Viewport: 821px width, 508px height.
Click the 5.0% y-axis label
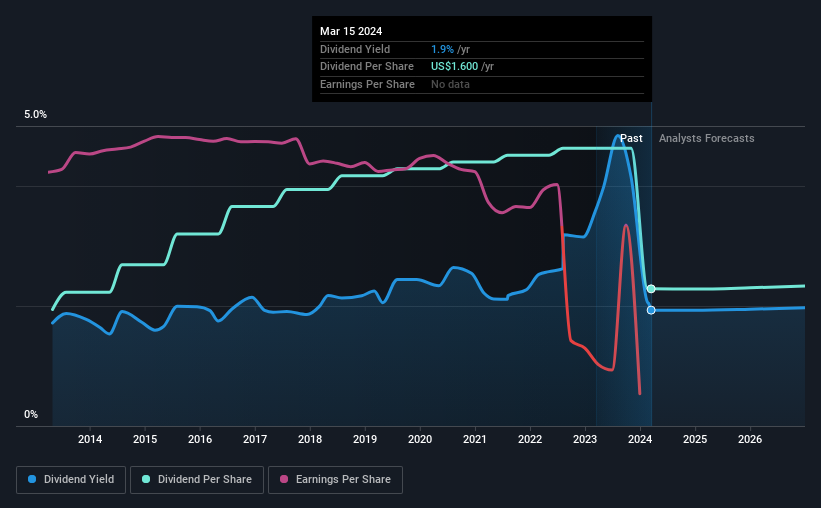(35, 115)
